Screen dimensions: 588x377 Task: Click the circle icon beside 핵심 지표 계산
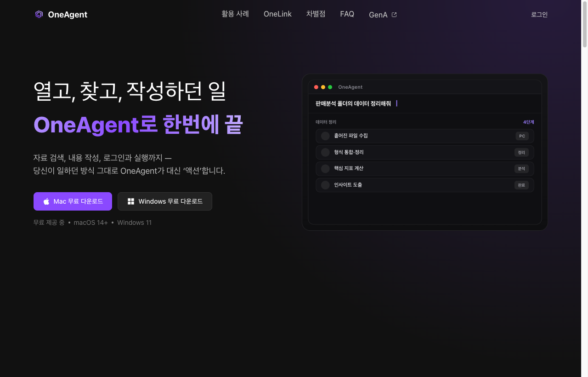[325, 169]
